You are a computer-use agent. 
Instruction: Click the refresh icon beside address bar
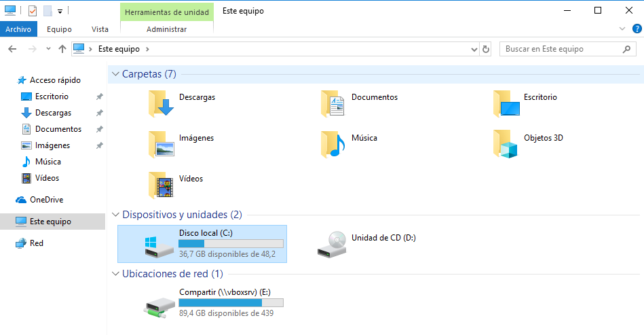[485, 50]
